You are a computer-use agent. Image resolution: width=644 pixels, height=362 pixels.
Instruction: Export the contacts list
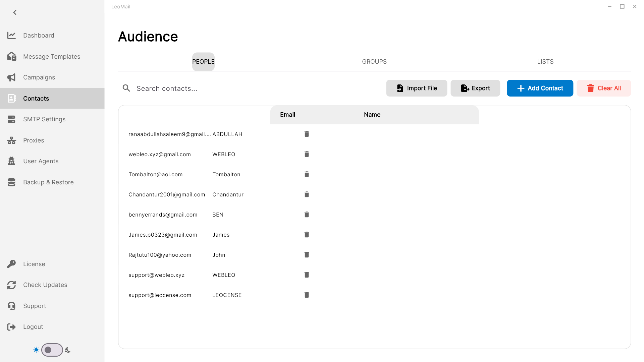tap(475, 88)
